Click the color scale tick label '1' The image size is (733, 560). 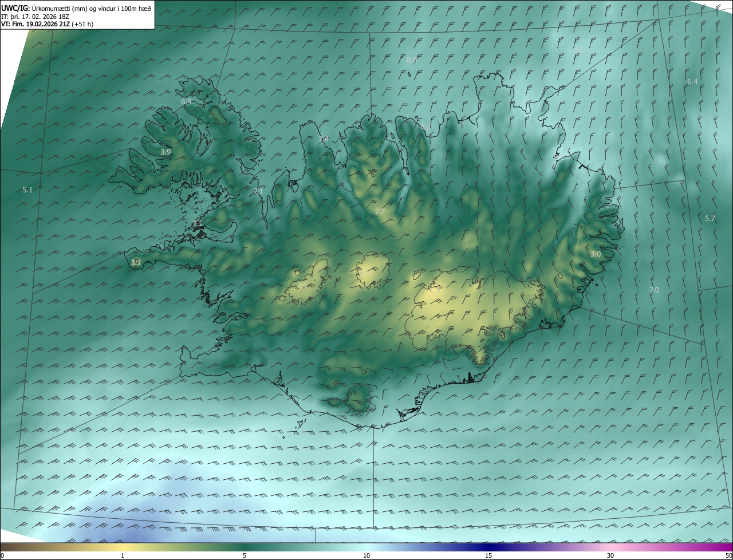[123, 555]
